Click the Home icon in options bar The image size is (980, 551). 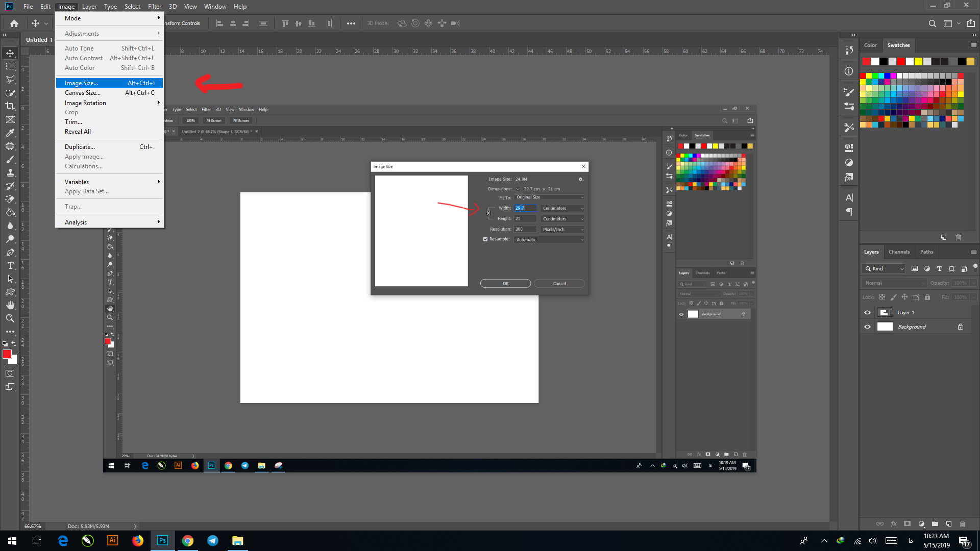tap(14, 23)
